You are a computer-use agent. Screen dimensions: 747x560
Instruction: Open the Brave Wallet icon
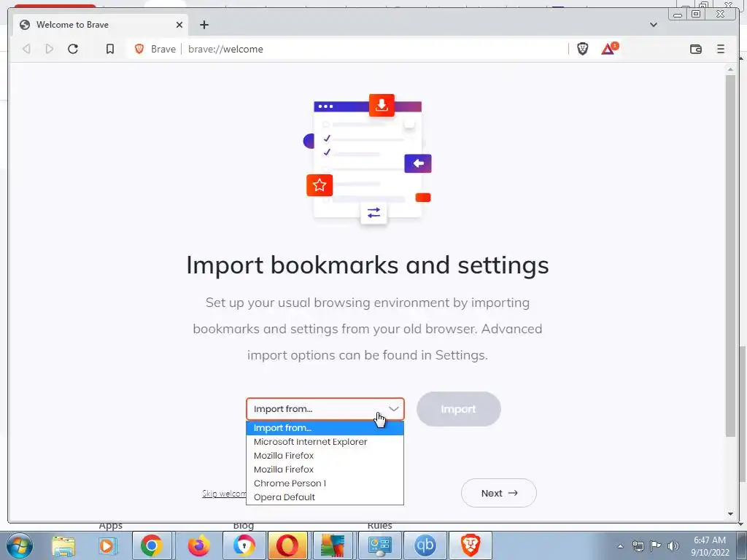pos(696,49)
